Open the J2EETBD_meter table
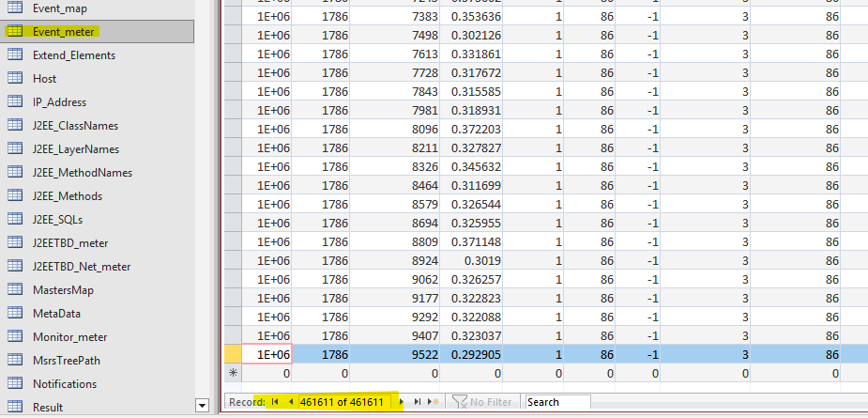 [98, 243]
